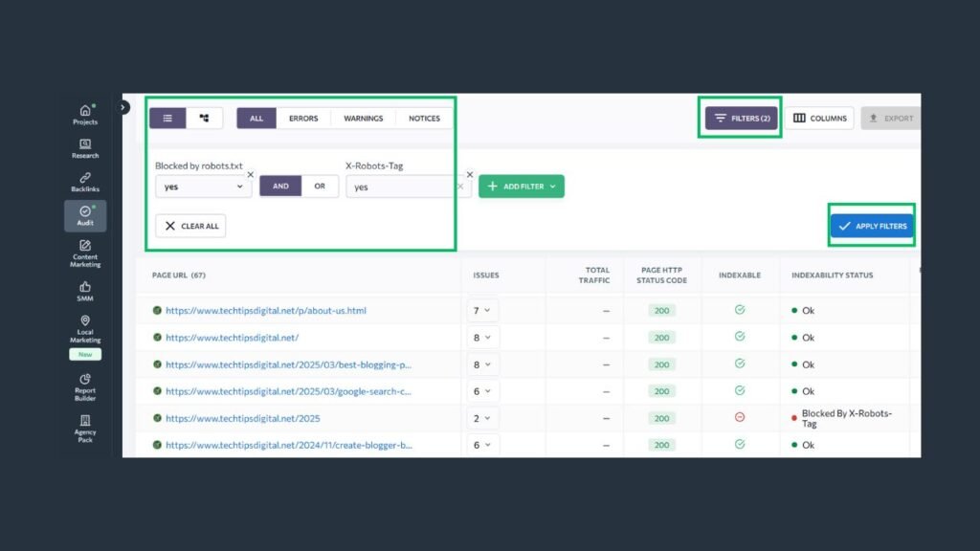Click the not-indexable red icon for /2025

tap(740, 417)
